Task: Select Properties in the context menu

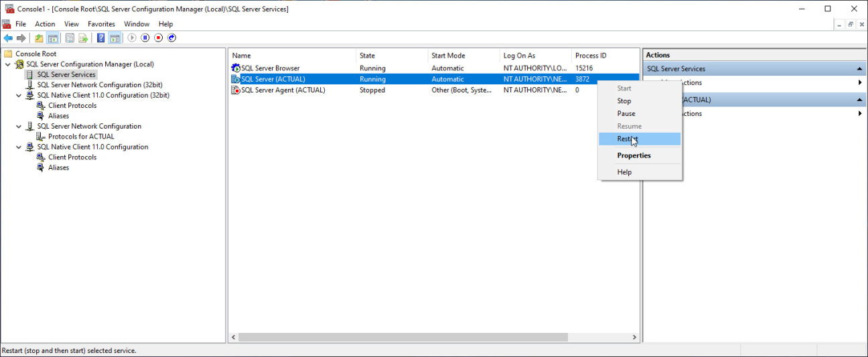Action: pyautogui.click(x=634, y=155)
